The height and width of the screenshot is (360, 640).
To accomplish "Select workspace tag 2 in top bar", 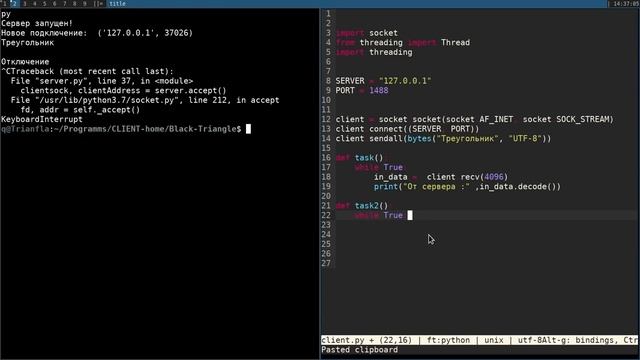I will 14,3.
